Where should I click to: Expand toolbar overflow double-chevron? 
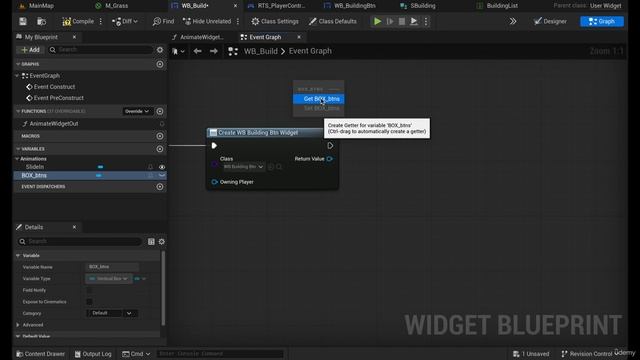point(513,21)
